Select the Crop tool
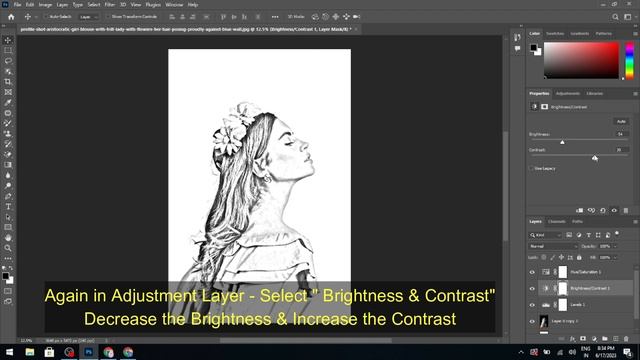Viewport: 640px width, 360px height. pyautogui.click(x=8, y=82)
